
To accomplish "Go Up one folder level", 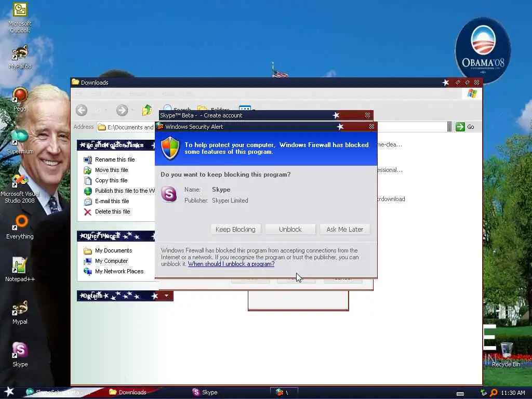I will [x=147, y=110].
